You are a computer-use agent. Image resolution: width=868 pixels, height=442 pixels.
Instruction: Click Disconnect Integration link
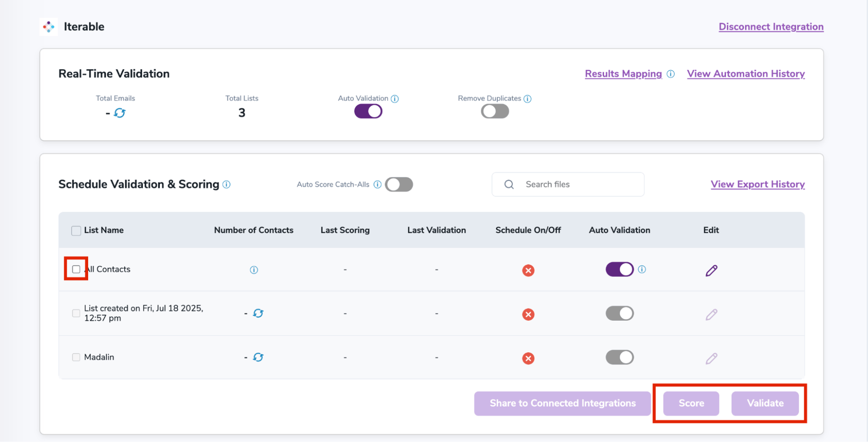[x=771, y=27]
